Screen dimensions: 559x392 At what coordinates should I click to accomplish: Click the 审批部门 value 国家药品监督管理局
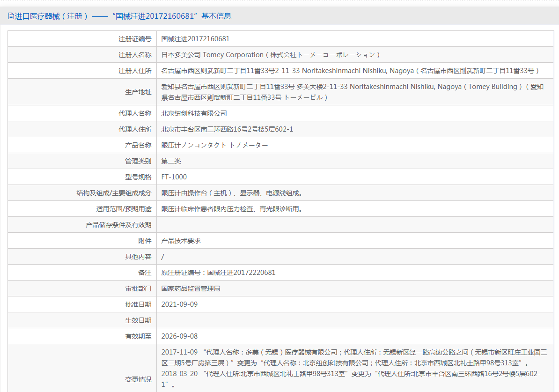coord(191,288)
